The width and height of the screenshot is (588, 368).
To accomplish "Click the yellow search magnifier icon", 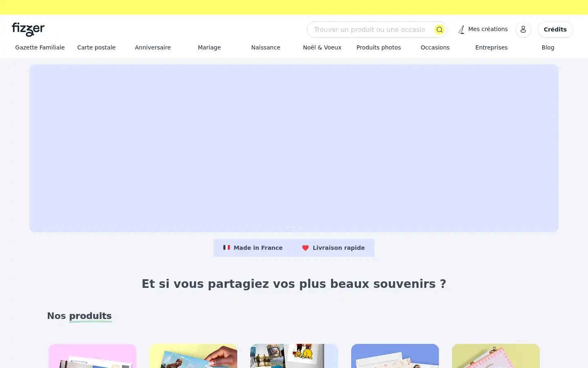I will tap(439, 29).
